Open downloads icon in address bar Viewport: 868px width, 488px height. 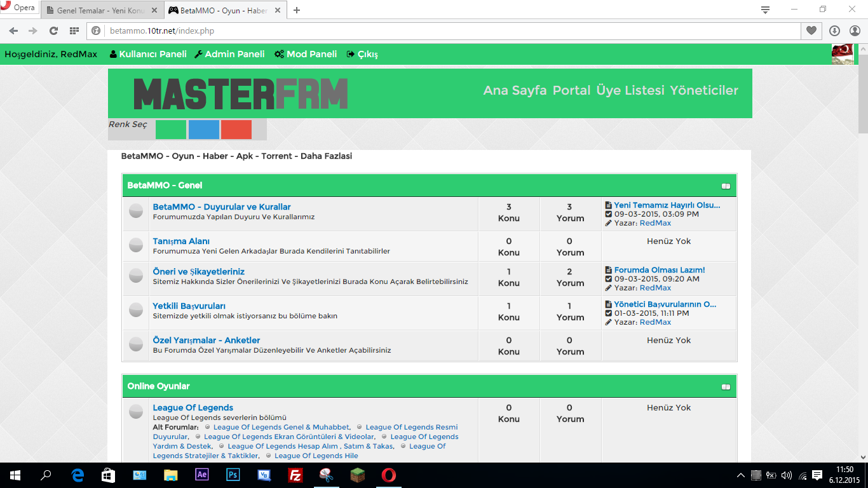(835, 30)
